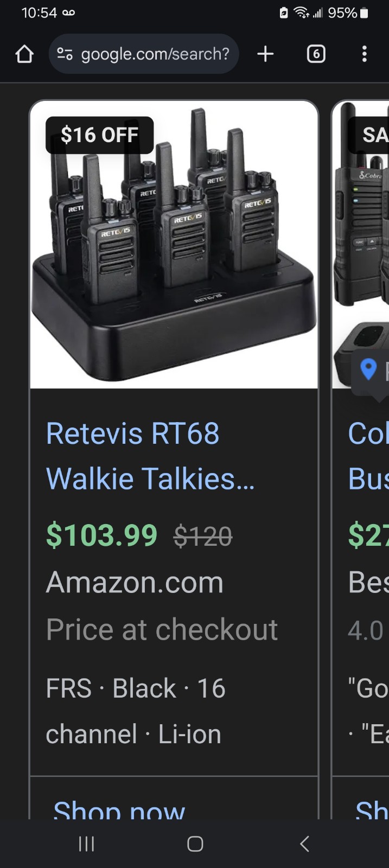The image size is (389, 868).
Task: Tap the Wi-Fi status bar icon
Action: (x=301, y=12)
